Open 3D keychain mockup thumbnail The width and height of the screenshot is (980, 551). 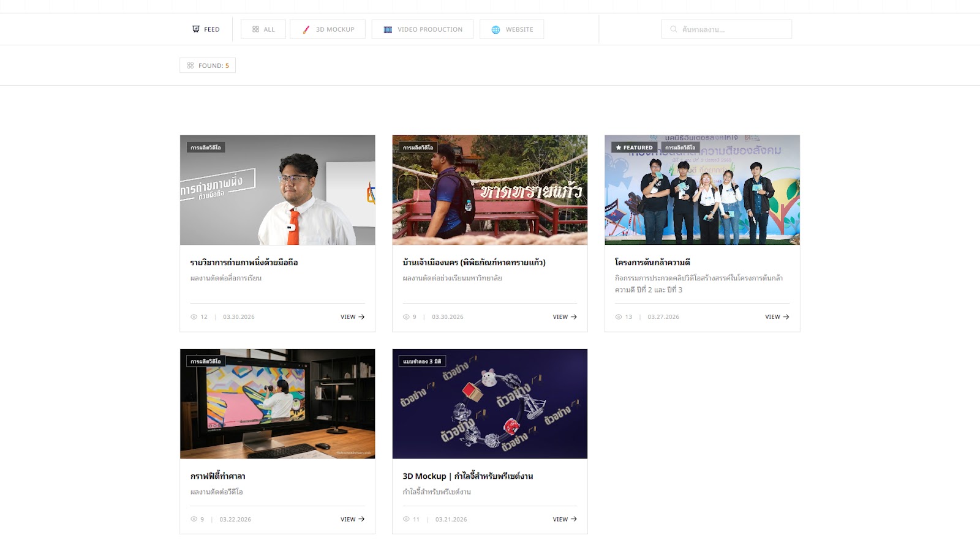click(x=490, y=404)
